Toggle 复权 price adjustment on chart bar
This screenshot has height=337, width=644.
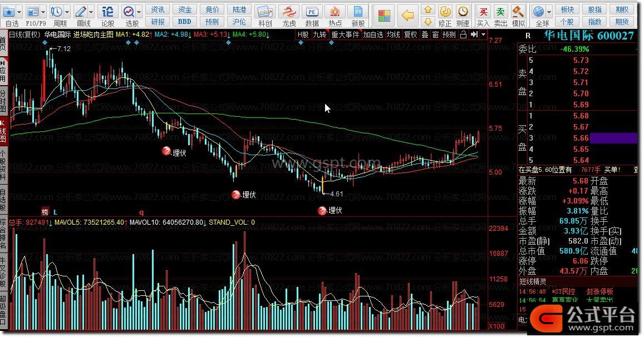coord(410,35)
